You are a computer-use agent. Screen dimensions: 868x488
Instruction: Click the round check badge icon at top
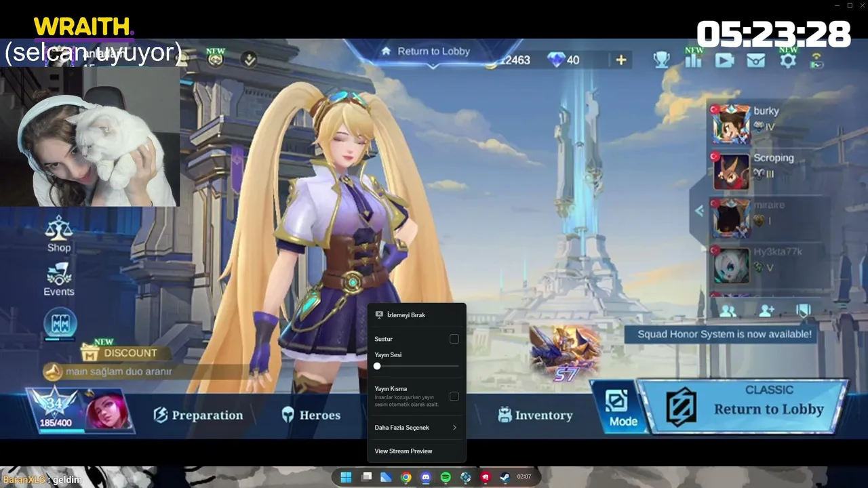click(x=250, y=60)
